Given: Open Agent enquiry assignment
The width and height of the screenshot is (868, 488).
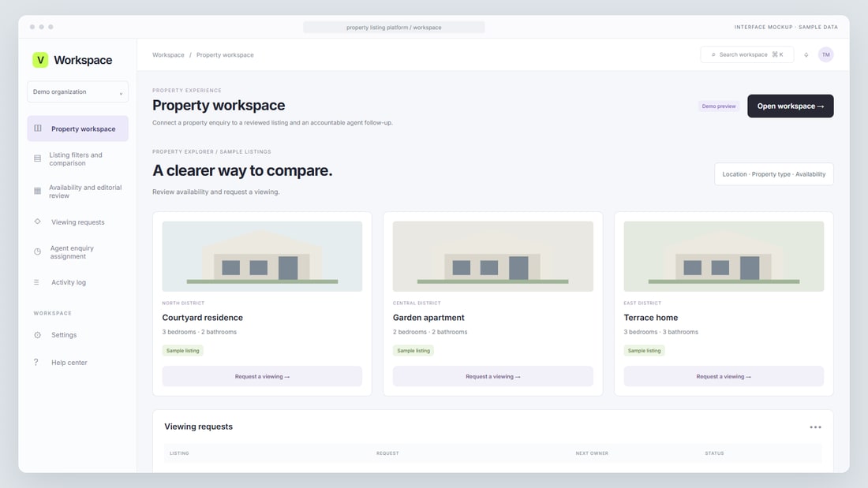Looking at the screenshot, I should [77, 252].
